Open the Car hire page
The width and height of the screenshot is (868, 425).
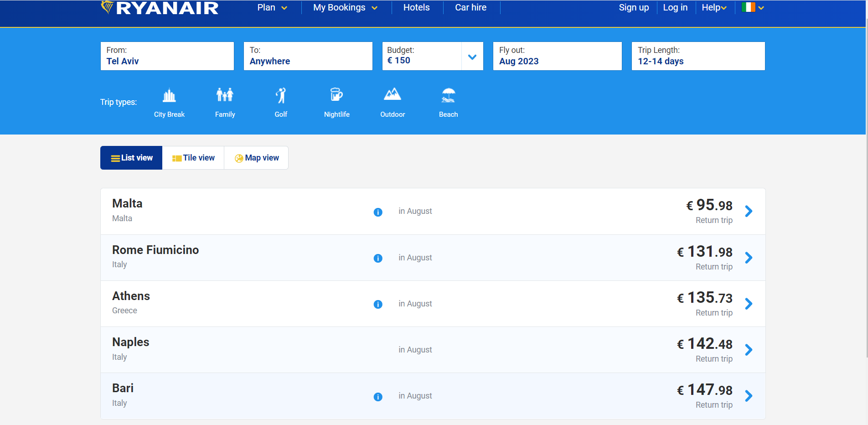point(470,8)
